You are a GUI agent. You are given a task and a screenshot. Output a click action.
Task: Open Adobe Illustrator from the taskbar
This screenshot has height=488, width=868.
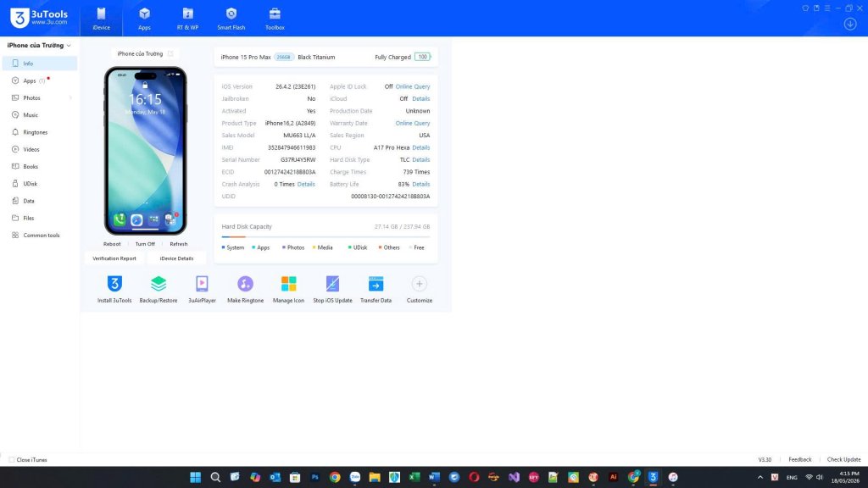pos(613,477)
